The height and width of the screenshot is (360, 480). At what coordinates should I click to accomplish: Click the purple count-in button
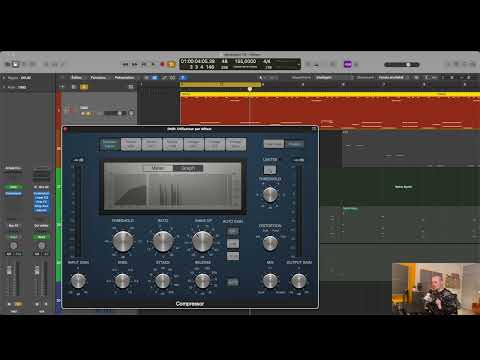[348, 64]
